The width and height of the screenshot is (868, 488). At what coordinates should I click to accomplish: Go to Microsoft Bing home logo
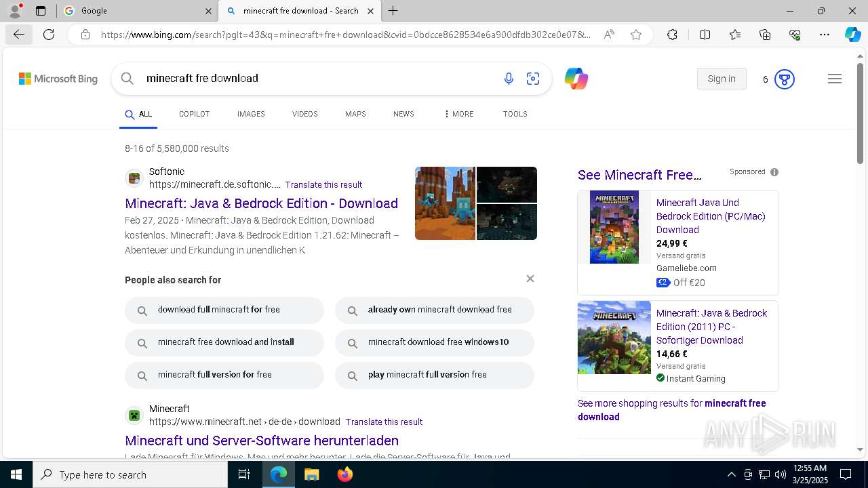tap(58, 79)
